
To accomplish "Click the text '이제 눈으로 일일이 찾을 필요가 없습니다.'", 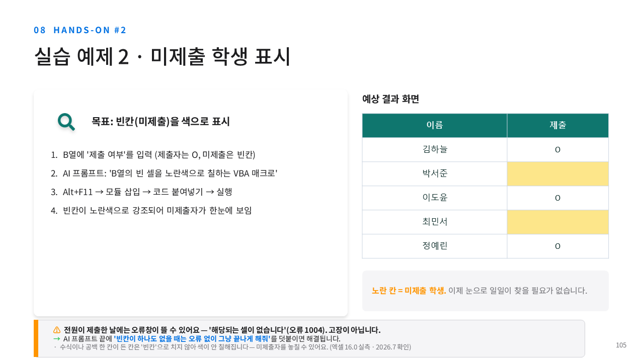I will 518,291.
